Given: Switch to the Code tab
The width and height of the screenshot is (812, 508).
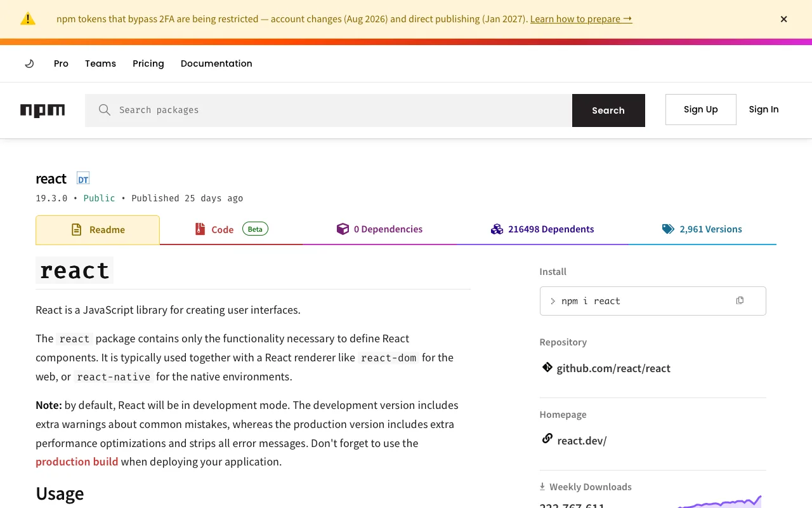Looking at the screenshot, I should click(231, 229).
